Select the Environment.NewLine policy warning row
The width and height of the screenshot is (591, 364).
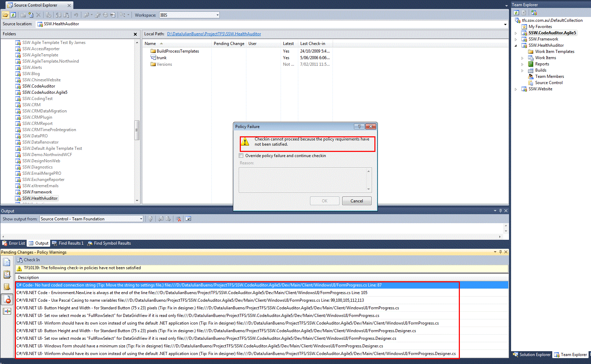coord(262,293)
